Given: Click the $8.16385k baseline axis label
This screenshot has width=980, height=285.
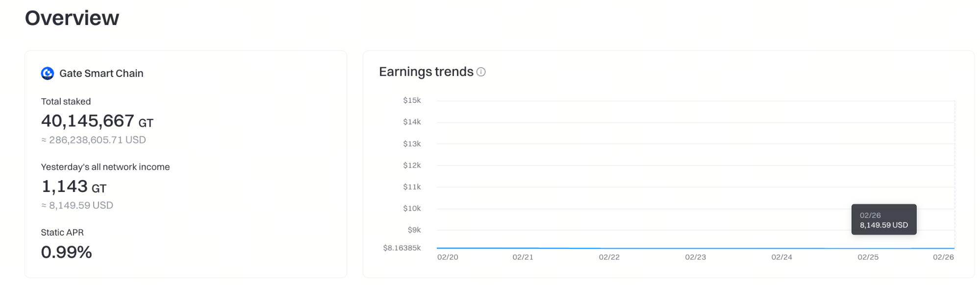Looking at the screenshot, I should [402, 248].
